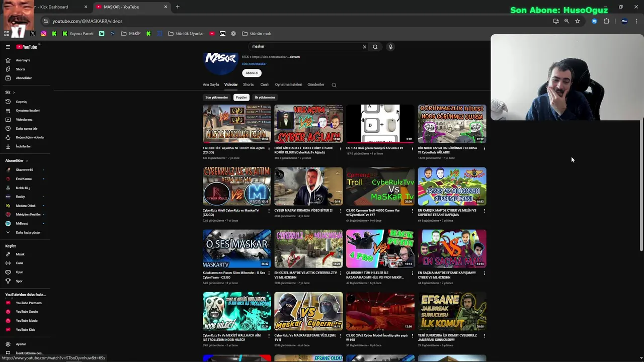Open the channel Oynatma listeleri tab
The image size is (644, 362).
(289, 84)
